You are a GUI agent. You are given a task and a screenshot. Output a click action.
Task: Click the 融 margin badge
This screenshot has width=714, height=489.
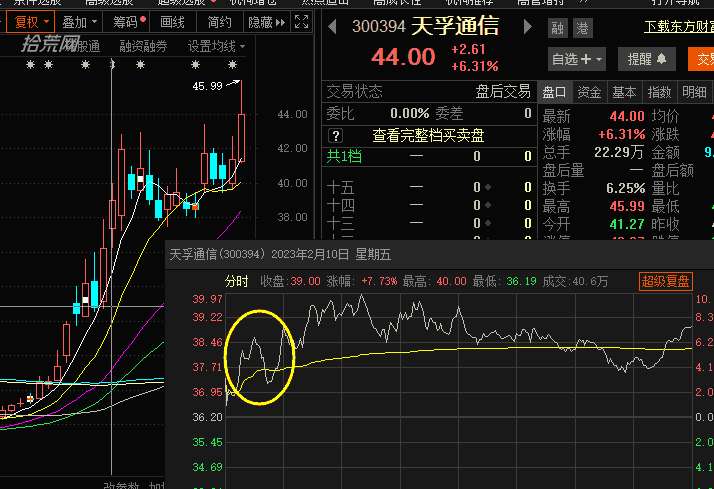[x=557, y=28]
